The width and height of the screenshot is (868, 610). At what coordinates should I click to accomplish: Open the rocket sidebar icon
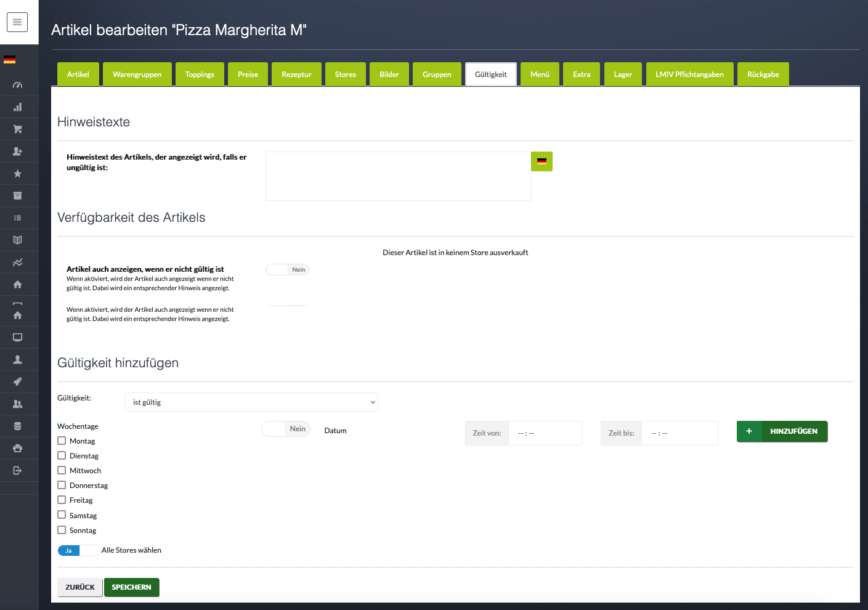17,382
